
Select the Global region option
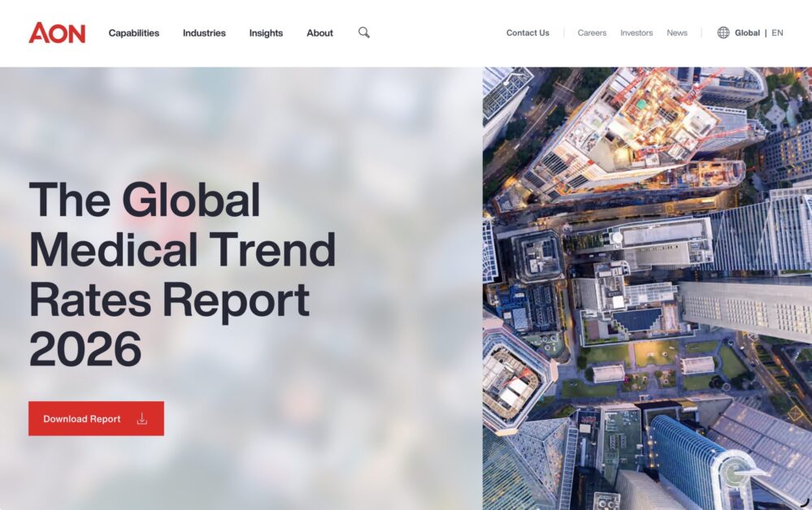(x=747, y=33)
